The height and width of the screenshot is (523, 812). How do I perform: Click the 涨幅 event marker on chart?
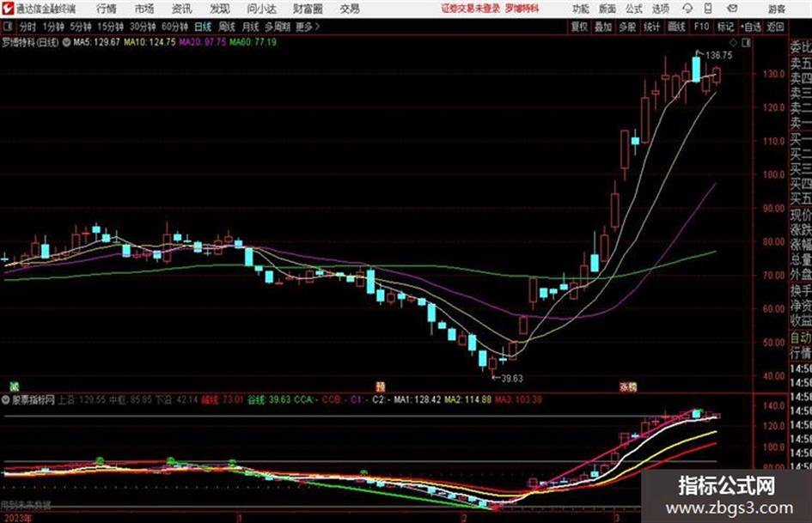(x=628, y=386)
